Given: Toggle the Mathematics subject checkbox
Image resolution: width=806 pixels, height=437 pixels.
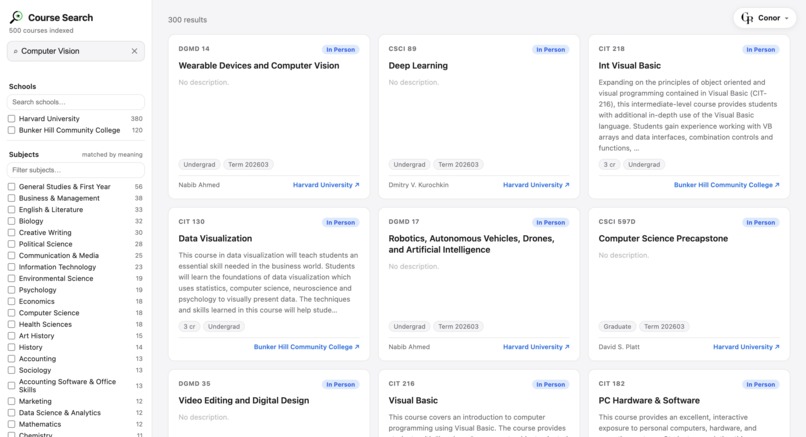Looking at the screenshot, I should coord(11,424).
